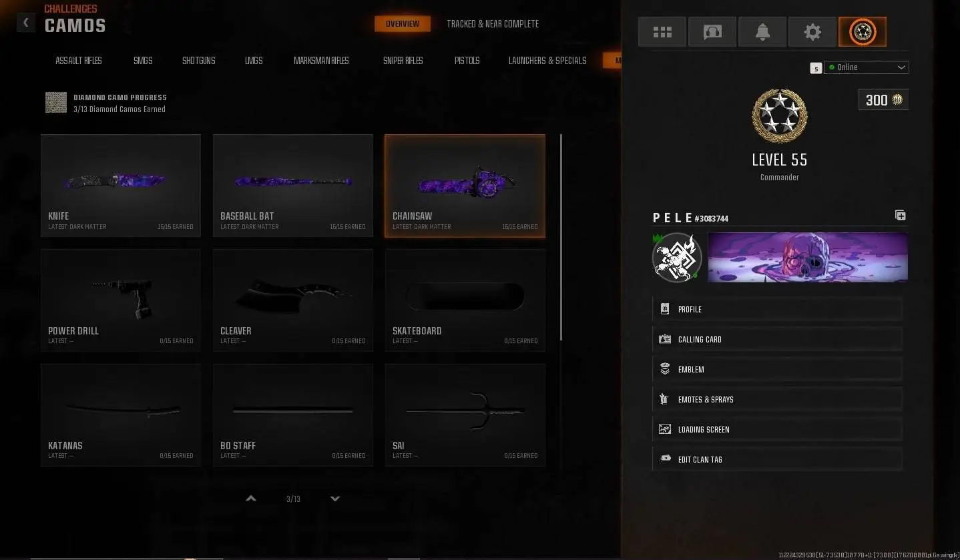960x560 pixels.
Task: Open Edit Clan Tag option
Action: (x=777, y=459)
